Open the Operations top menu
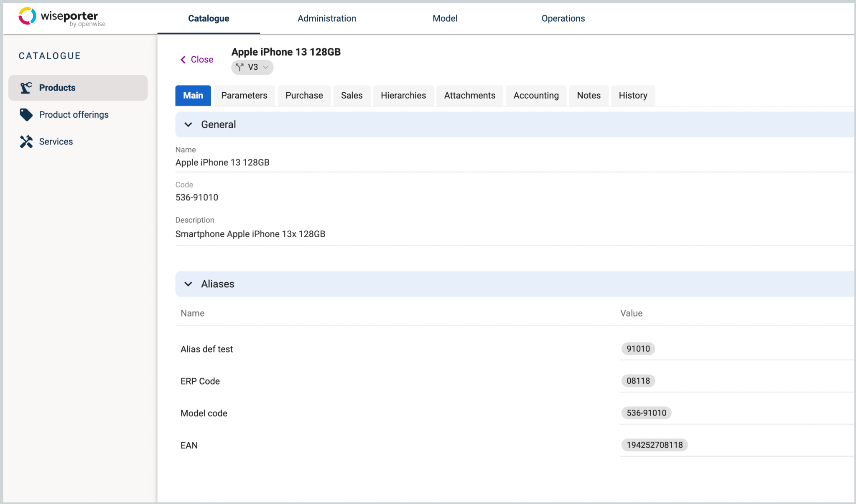The image size is (856, 504). point(563,18)
